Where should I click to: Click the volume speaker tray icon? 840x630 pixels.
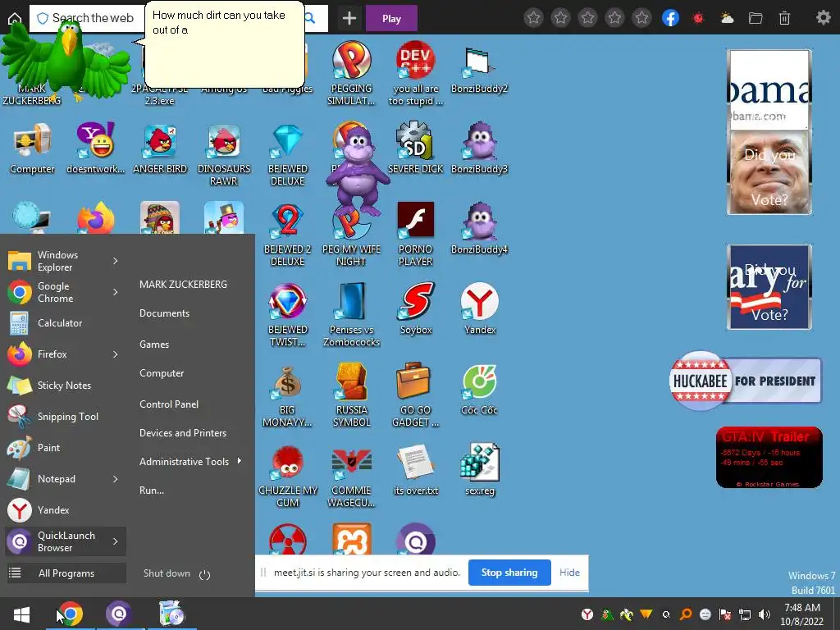pyautogui.click(x=765, y=614)
